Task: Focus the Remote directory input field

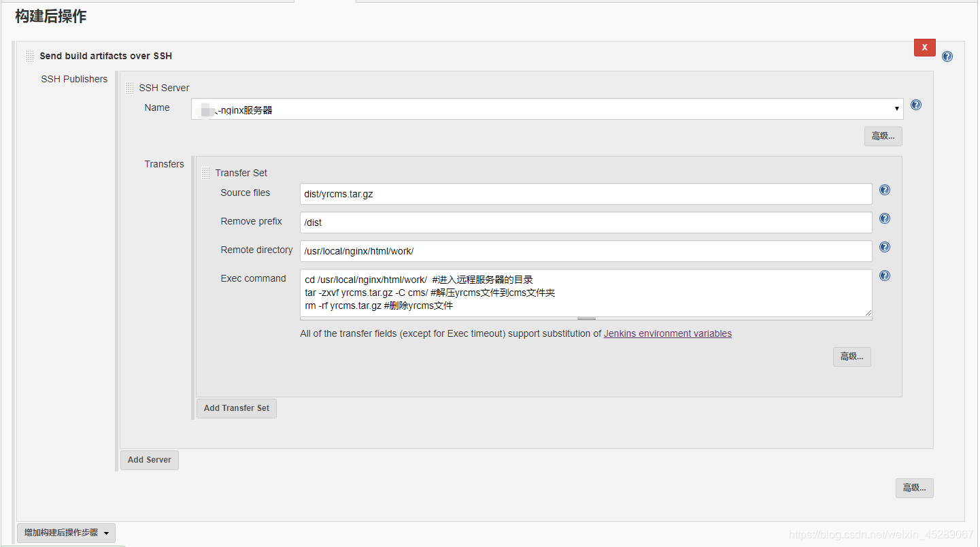Action: [586, 251]
